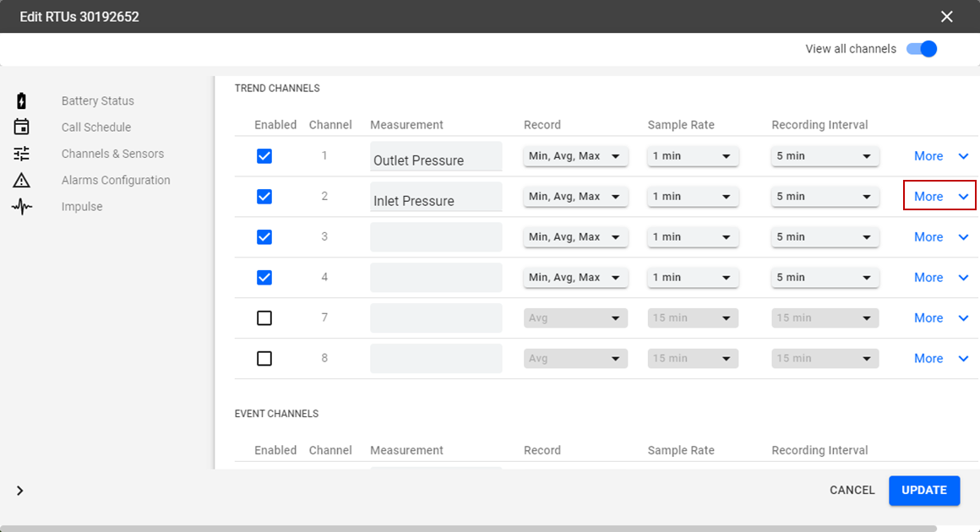Open Alarms Configuration section
Screen dimensions: 980x532
(116, 180)
